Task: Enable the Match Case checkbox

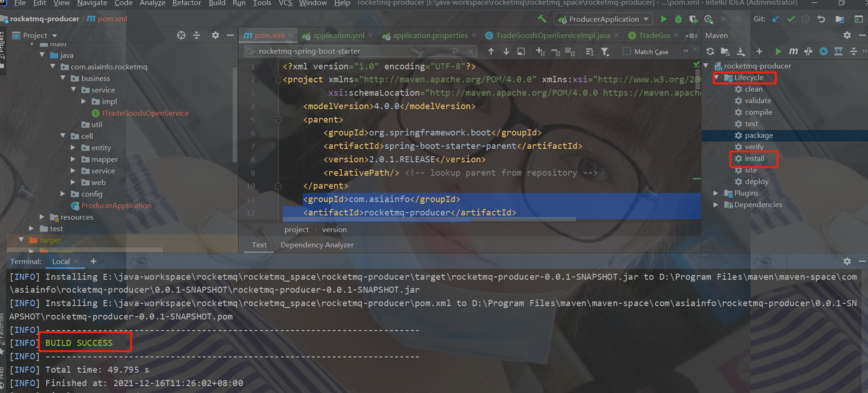Action: point(627,51)
